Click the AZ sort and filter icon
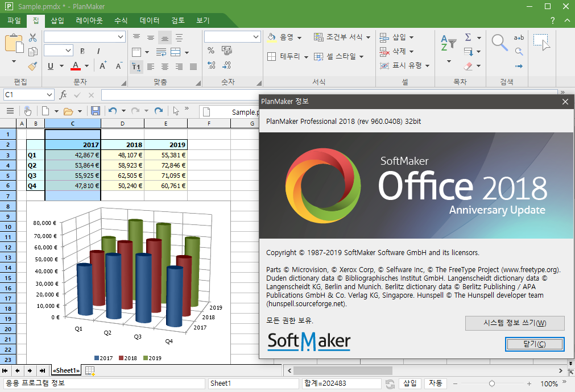Screen dimensions: 575x392 [449, 43]
